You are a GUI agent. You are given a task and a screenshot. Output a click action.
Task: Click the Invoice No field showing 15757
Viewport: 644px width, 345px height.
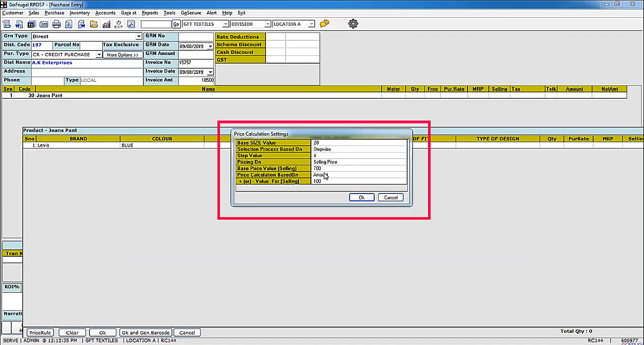(196, 63)
